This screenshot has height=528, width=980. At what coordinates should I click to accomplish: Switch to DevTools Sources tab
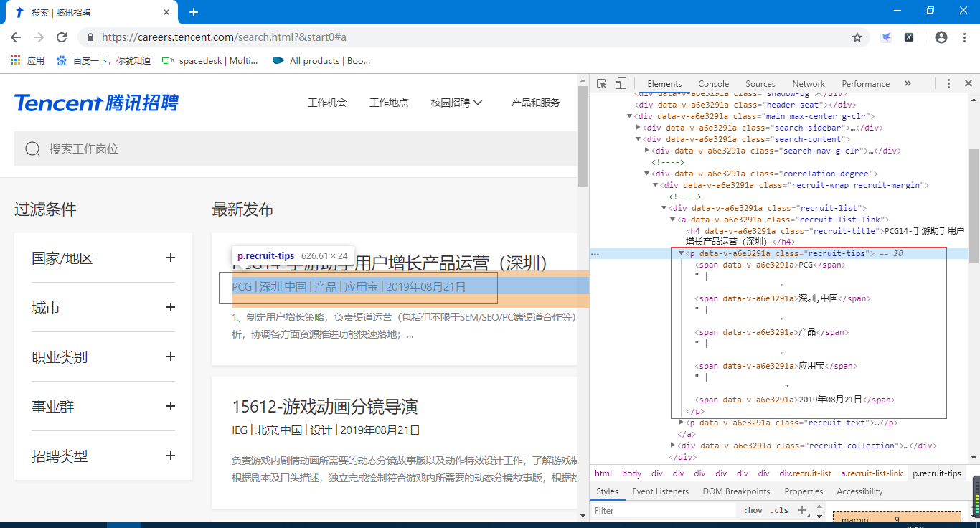click(x=760, y=84)
